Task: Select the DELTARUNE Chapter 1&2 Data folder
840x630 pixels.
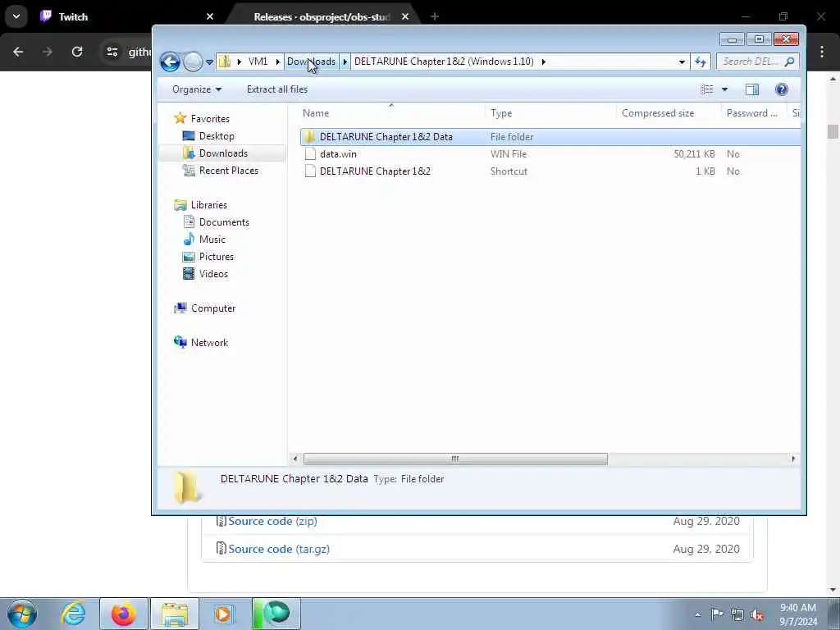Action: pyautogui.click(x=386, y=137)
